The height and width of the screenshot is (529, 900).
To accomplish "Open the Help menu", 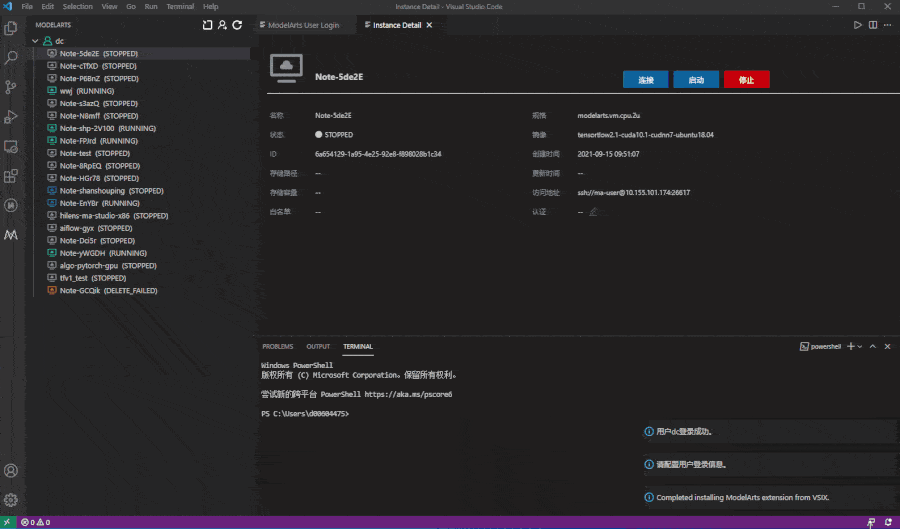I will pos(211,6).
